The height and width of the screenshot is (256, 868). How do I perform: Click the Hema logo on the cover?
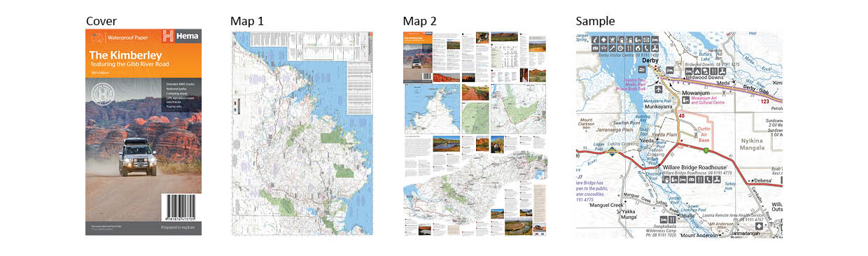(181, 36)
